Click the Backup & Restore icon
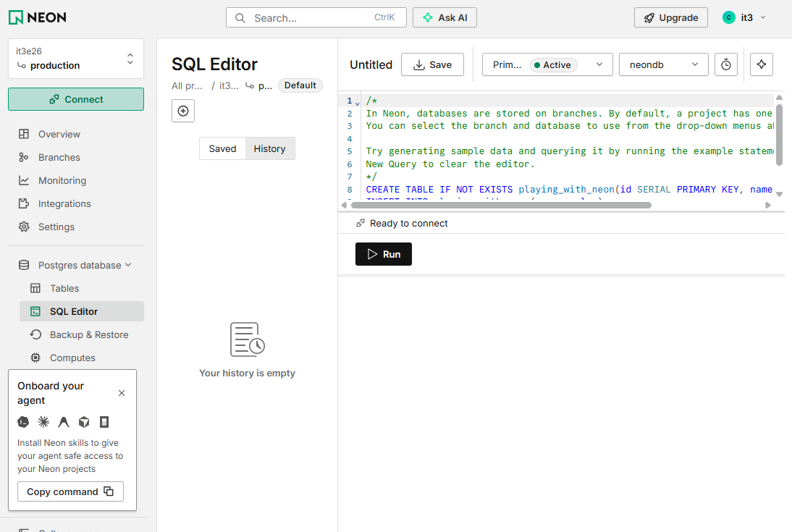 pyautogui.click(x=35, y=334)
